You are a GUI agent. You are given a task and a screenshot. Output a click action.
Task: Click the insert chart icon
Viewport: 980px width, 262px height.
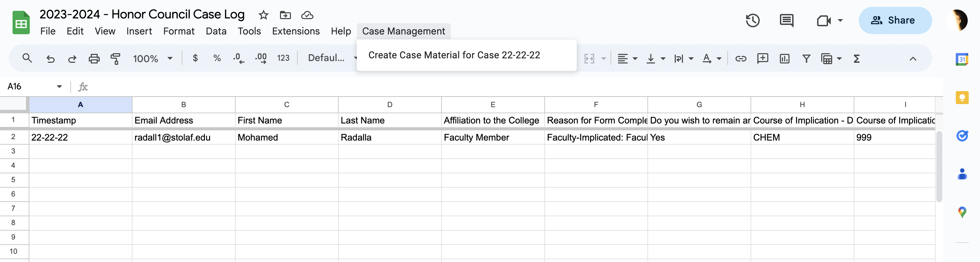pos(784,59)
